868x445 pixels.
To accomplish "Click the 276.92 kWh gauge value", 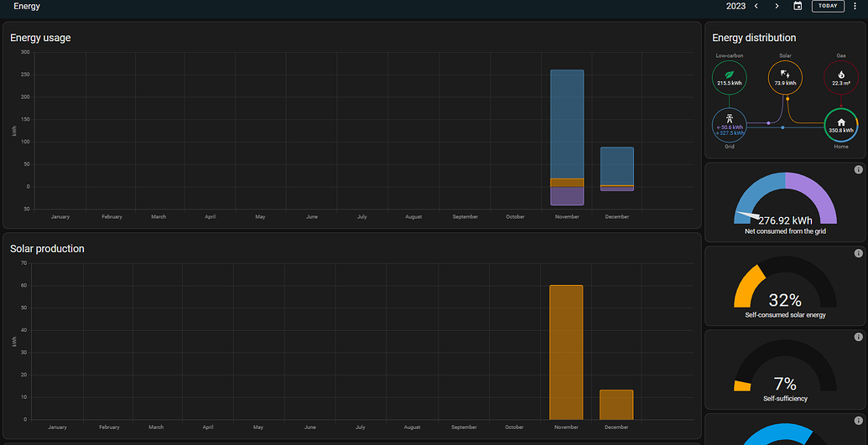I will (x=785, y=221).
